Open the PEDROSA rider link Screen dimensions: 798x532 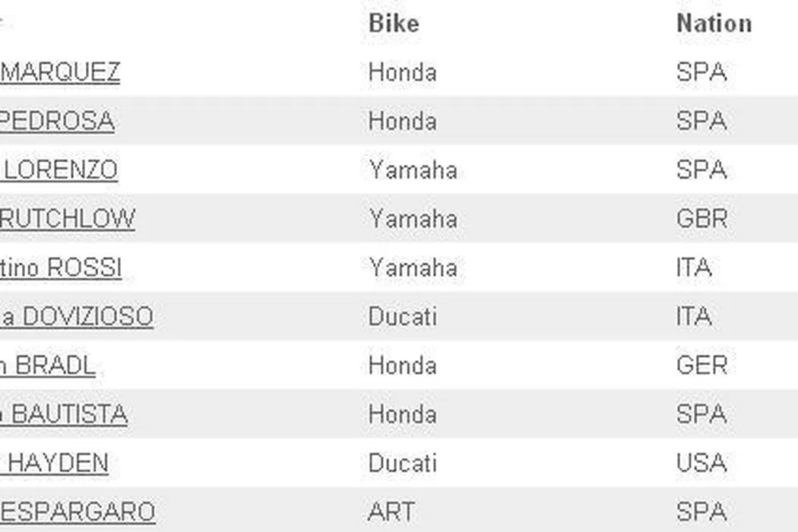[x=57, y=121]
